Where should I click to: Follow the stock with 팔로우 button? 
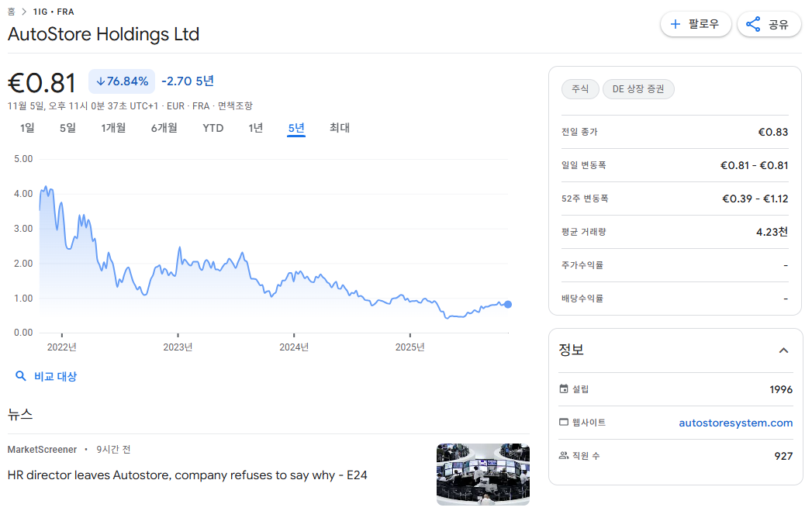click(x=696, y=24)
